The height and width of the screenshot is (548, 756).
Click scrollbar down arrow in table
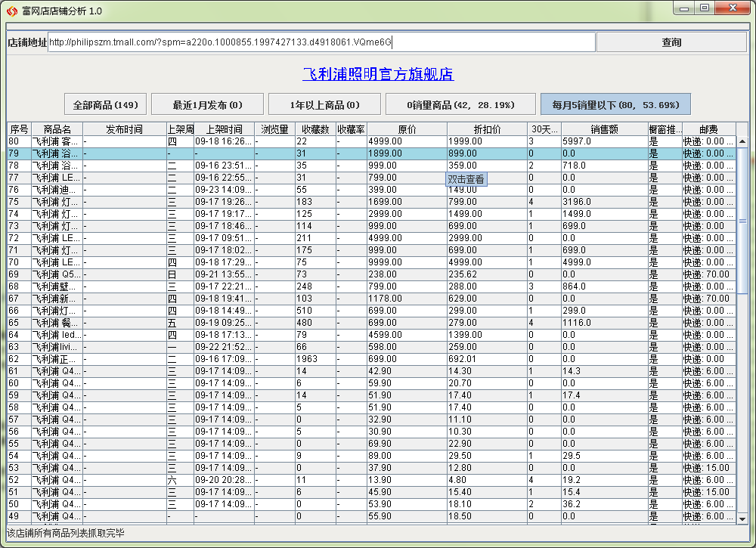click(x=742, y=519)
